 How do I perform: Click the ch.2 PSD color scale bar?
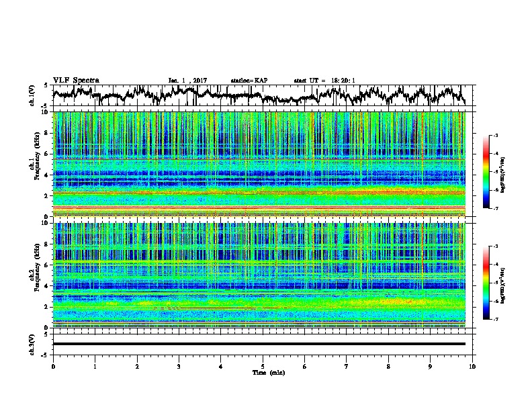pyautogui.click(x=486, y=283)
